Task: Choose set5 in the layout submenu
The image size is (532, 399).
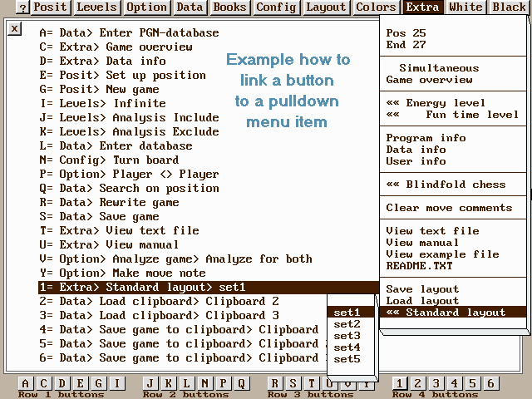Action: point(347,359)
